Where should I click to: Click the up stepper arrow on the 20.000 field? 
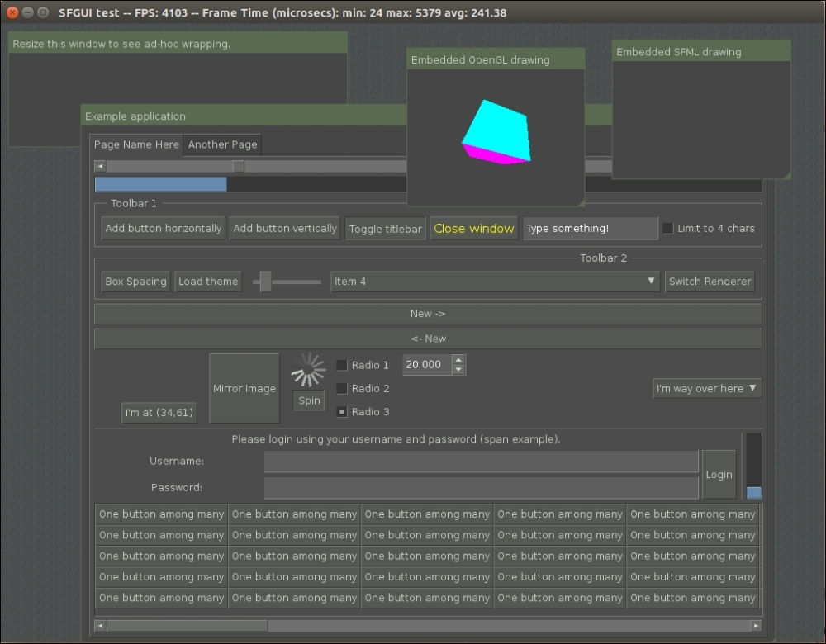459,359
